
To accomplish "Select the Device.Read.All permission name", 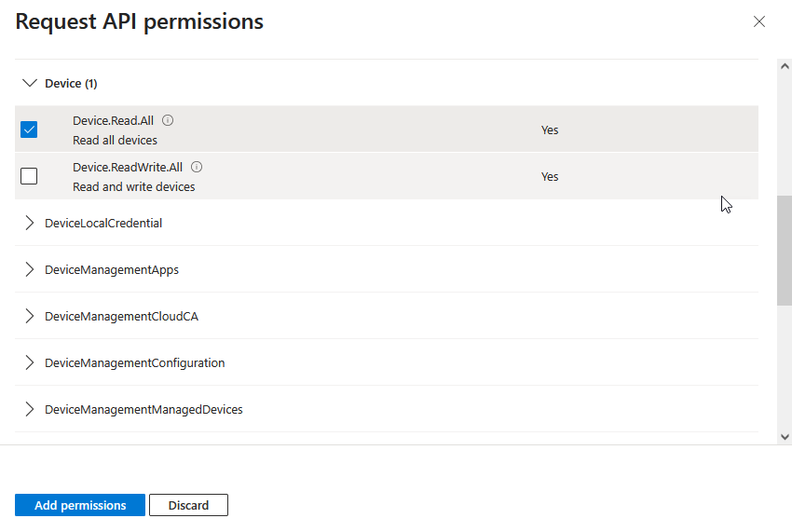I will click(x=113, y=120).
